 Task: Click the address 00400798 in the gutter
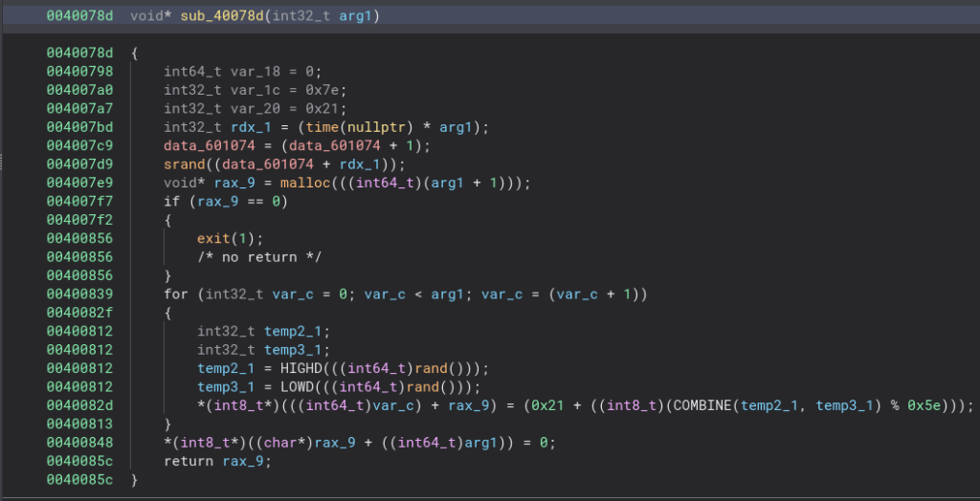click(79, 72)
